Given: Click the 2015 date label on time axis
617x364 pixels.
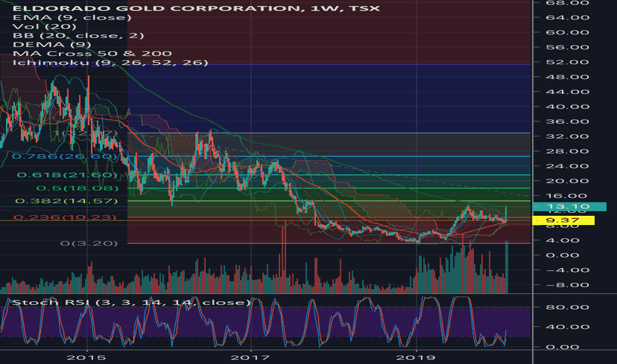Looking at the screenshot, I should [x=86, y=357].
